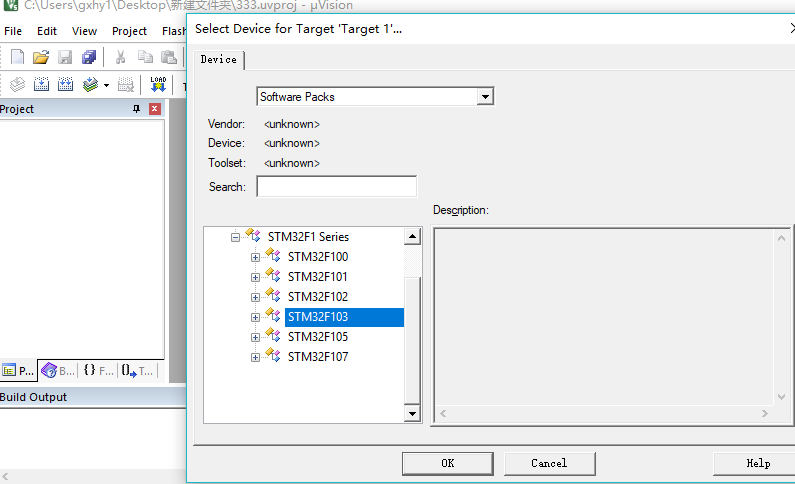The height and width of the screenshot is (484, 795).
Task: Select the highlighted STM32F103 item
Action: [x=344, y=317]
